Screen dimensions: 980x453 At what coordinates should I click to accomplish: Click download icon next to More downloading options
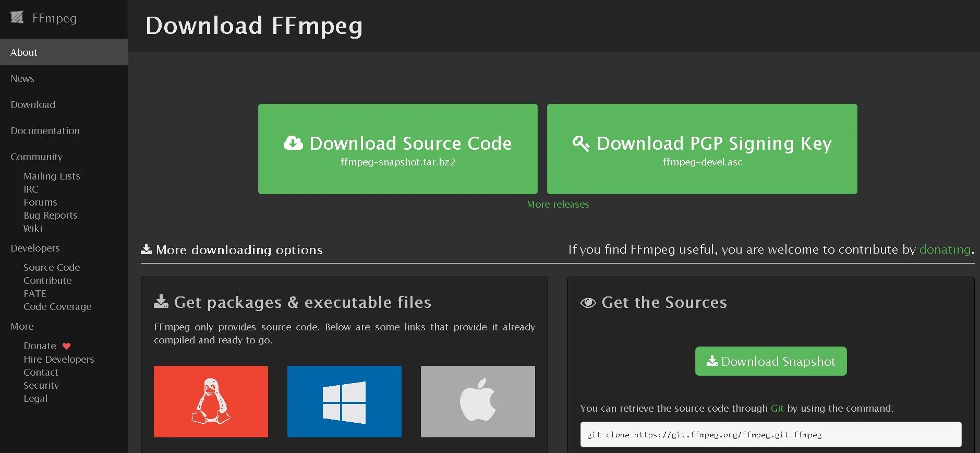click(x=147, y=249)
